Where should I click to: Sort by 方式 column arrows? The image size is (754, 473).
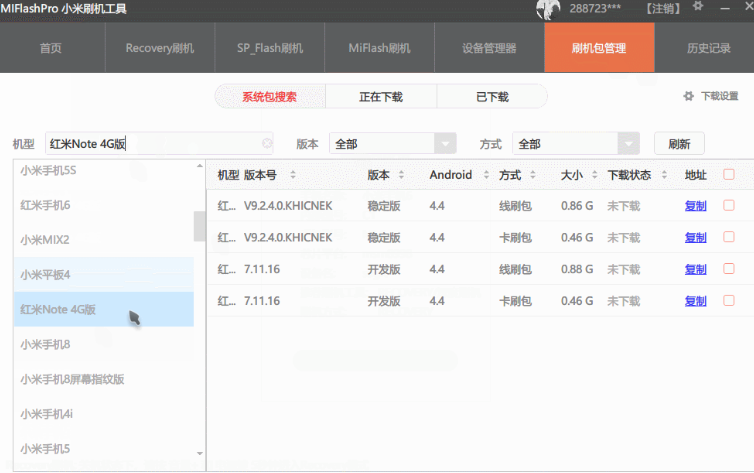click(x=533, y=175)
